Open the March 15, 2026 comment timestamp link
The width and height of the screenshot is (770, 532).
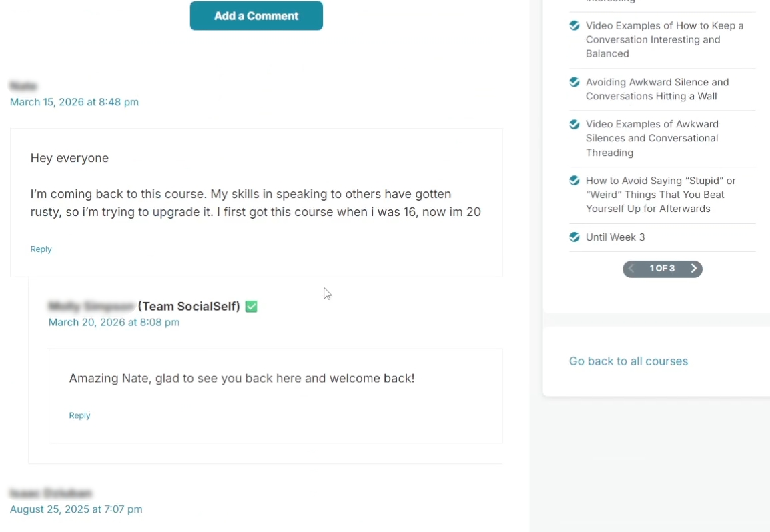74,102
